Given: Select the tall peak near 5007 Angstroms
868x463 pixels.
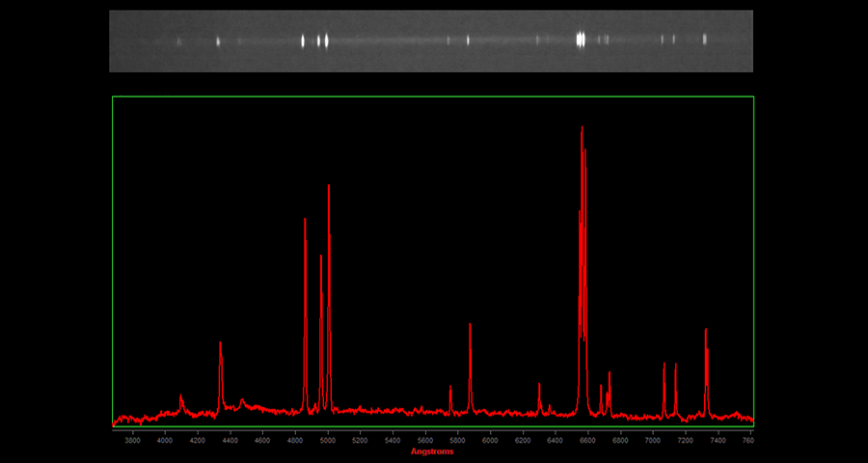Looking at the screenshot, I should (x=329, y=187).
